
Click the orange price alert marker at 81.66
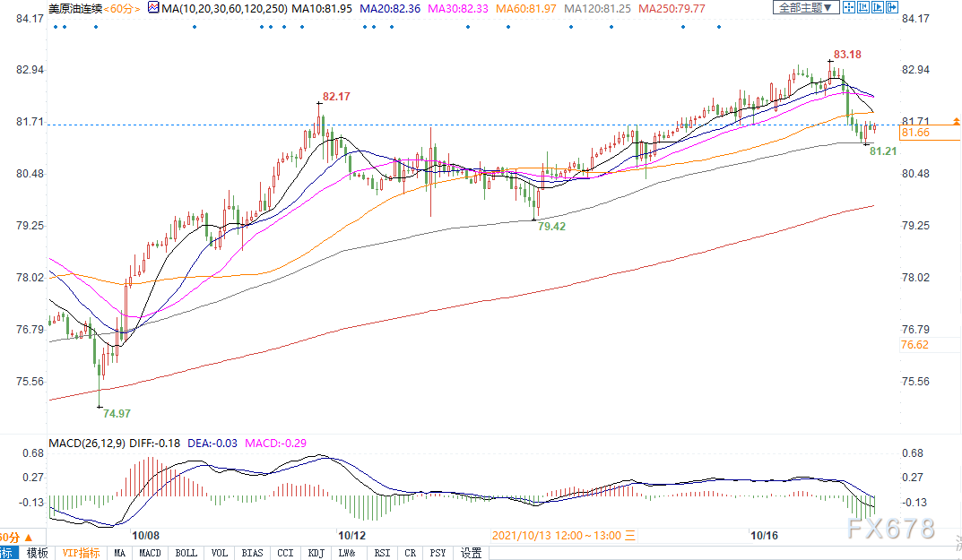[x=957, y=122]
